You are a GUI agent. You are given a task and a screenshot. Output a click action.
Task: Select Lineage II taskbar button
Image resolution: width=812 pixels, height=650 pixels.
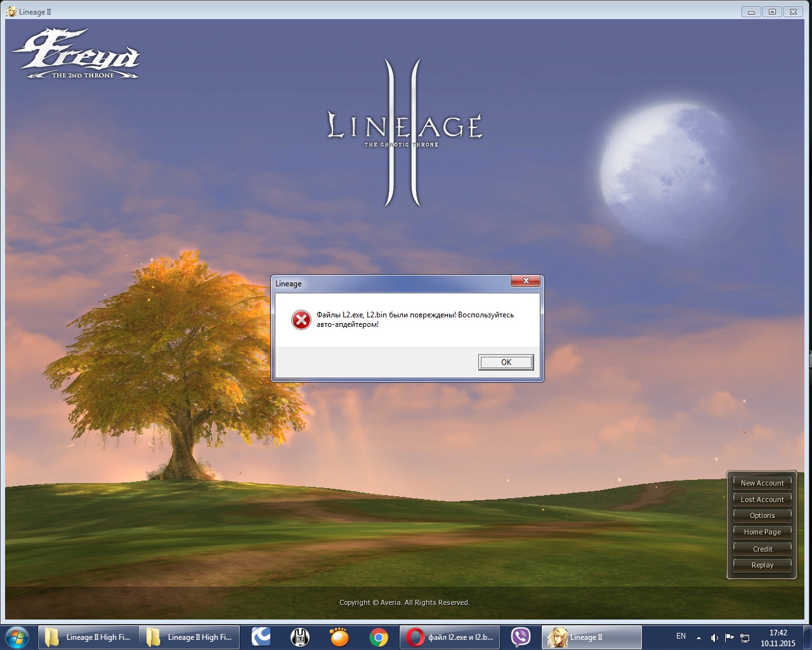592,637
